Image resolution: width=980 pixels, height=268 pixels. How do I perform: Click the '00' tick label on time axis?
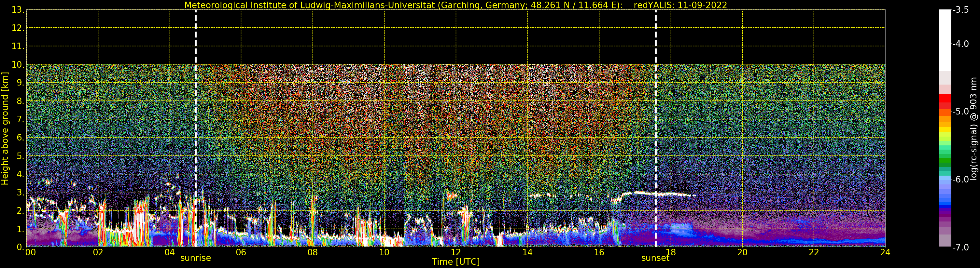(x=30, y=252)
